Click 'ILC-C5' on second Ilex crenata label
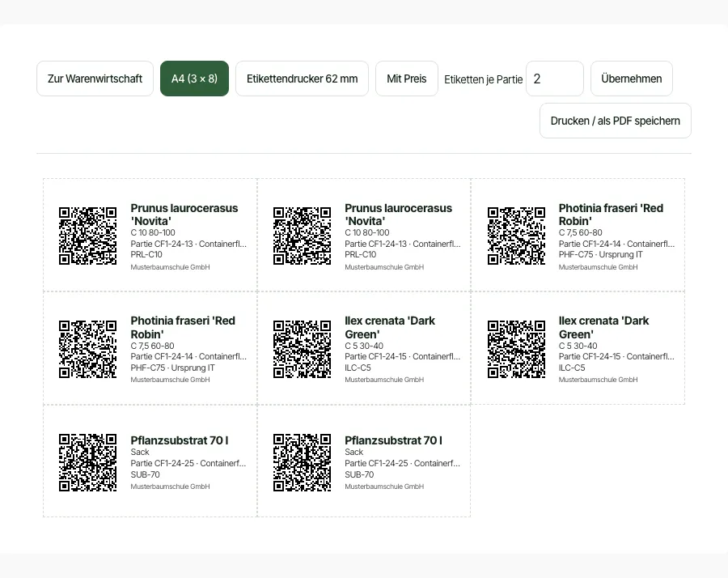This screenshot has height=578, width=728. pos(572,368)
